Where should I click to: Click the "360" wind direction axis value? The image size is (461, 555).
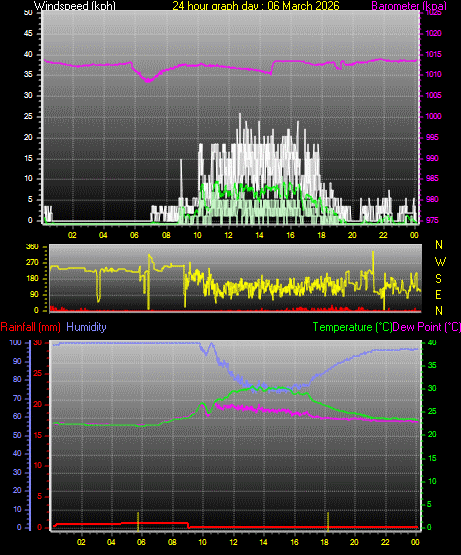[x=32, y=247]
